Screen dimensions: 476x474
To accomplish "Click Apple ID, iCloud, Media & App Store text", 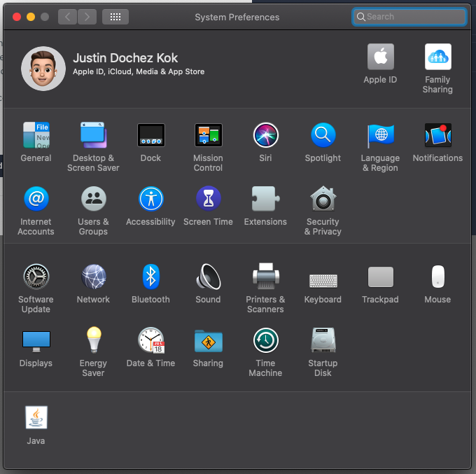I will 139,71.
